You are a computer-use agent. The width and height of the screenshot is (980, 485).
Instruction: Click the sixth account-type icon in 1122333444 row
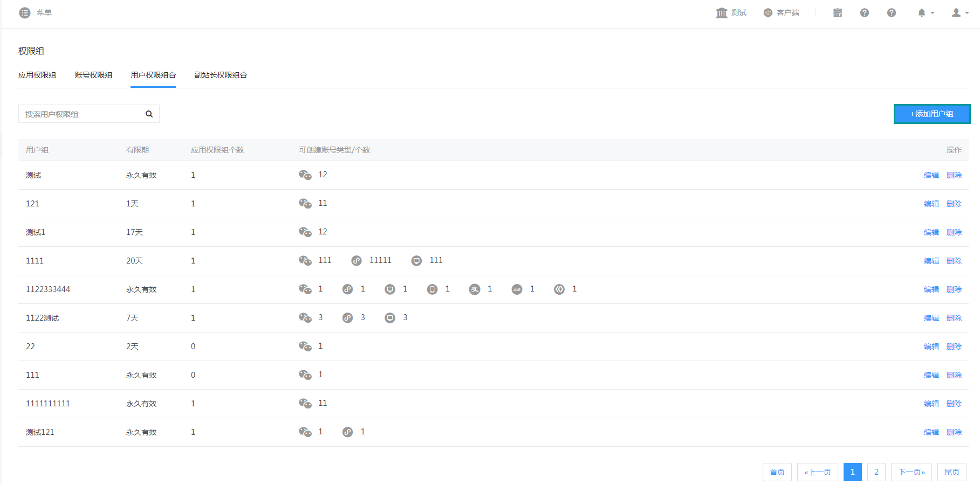(x=517, y=289)
